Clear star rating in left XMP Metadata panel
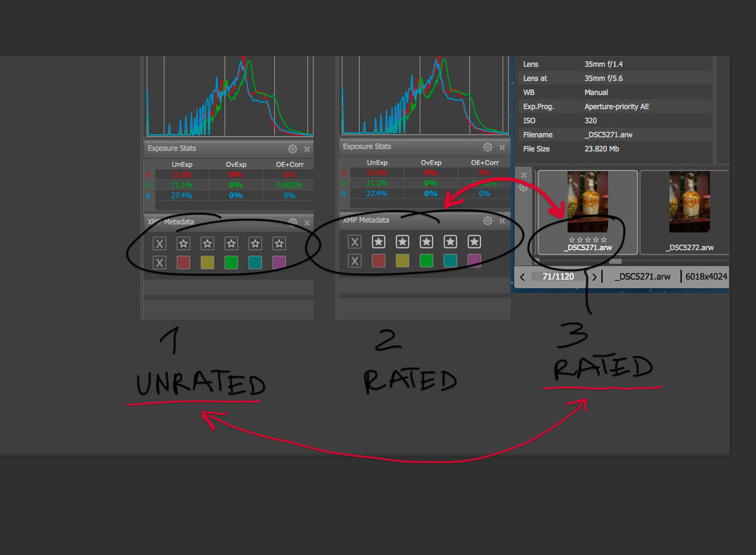 coord(160,243)
